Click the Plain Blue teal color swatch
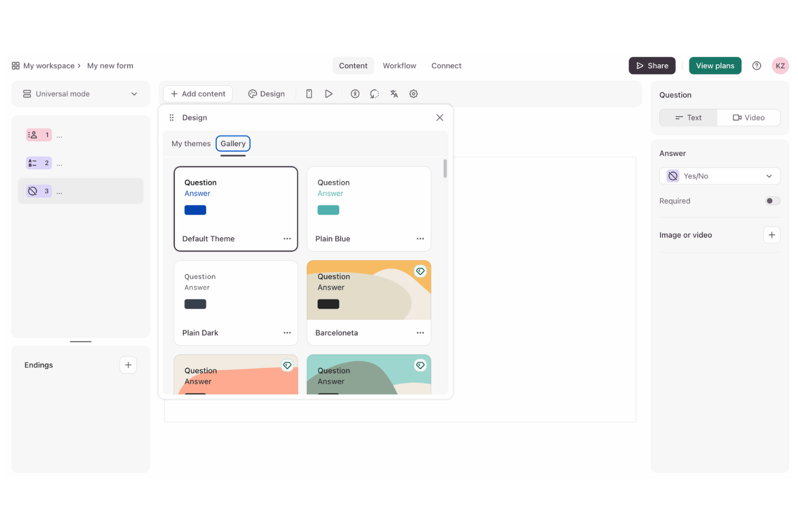Image resolution: width=798 pixels, height=532 pixels. (x=328, y=210)
